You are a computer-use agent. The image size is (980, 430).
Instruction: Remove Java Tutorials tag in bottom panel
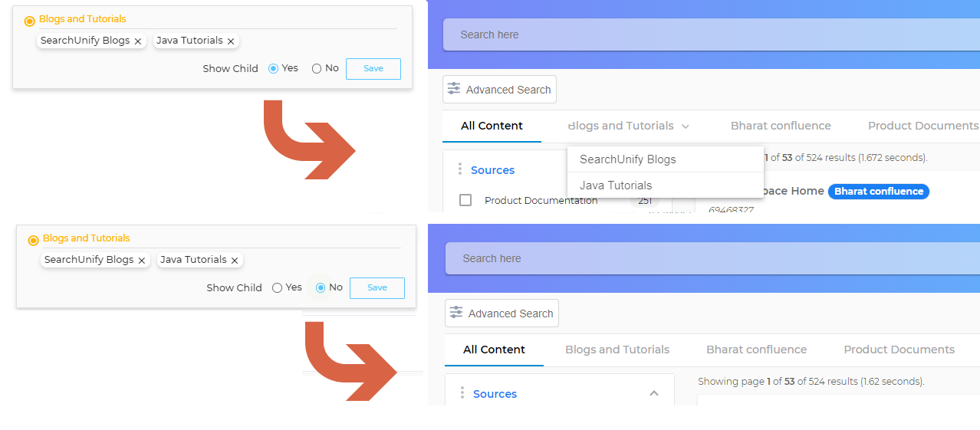[235, 261]
